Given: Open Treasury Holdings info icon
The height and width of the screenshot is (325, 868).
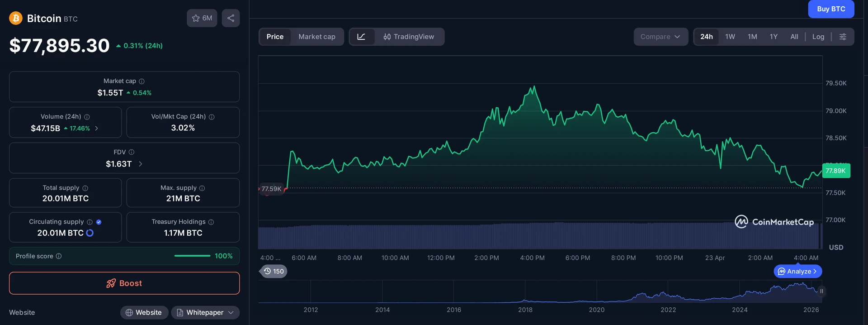Looking at the screenshot, I should pos(211,222).
